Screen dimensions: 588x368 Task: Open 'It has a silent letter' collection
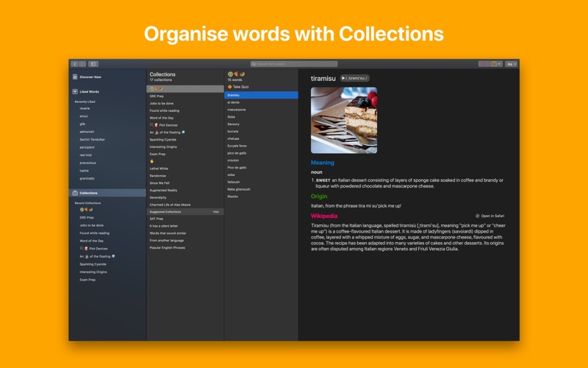(164, 226)
